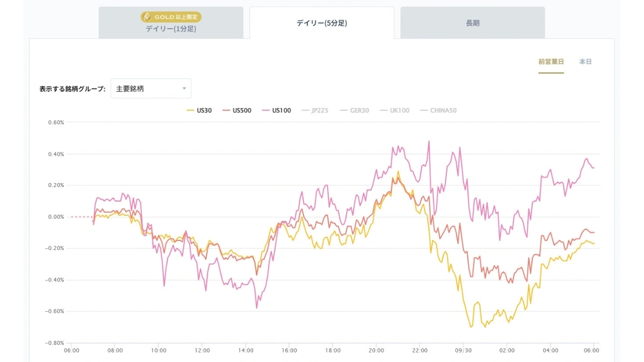The width and height of the screenshot is (644, 362).
Task: Enable the CHINA50 series in the legend
Action: click(x=438, y=111)
